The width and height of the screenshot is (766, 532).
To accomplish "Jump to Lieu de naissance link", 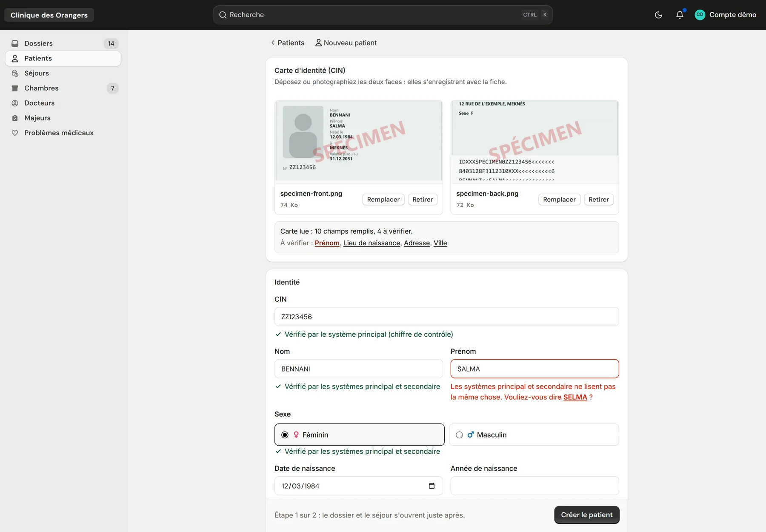I will coord(372,243).
